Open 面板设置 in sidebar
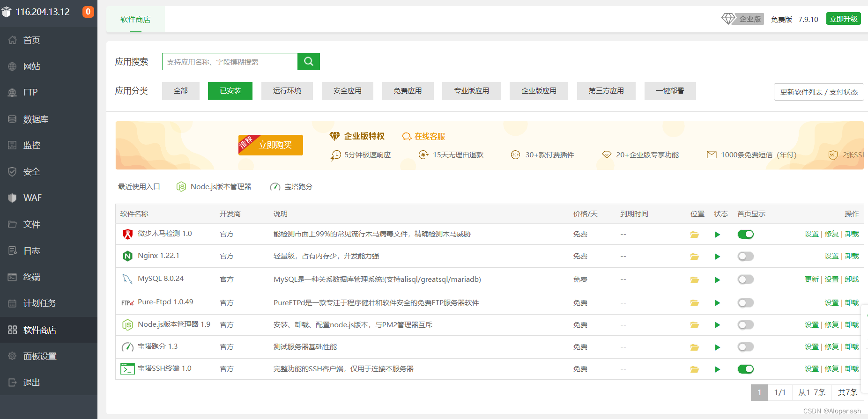868x419 pixels. point(49,356)
